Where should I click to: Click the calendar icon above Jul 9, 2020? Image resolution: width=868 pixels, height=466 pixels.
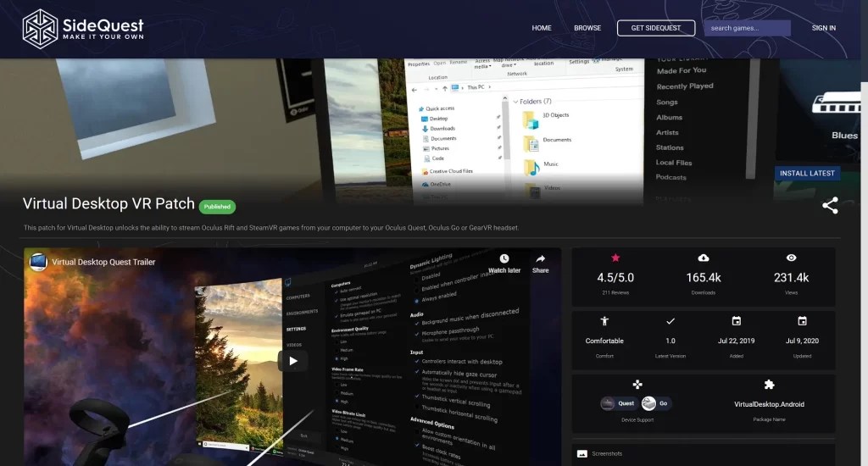coord(802,321)
